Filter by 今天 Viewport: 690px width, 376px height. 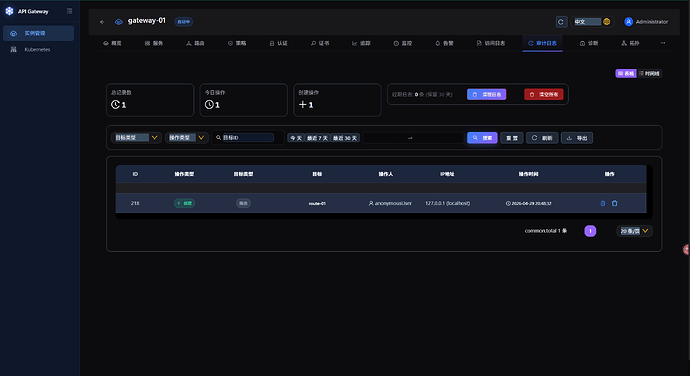[x=296, y=138]
